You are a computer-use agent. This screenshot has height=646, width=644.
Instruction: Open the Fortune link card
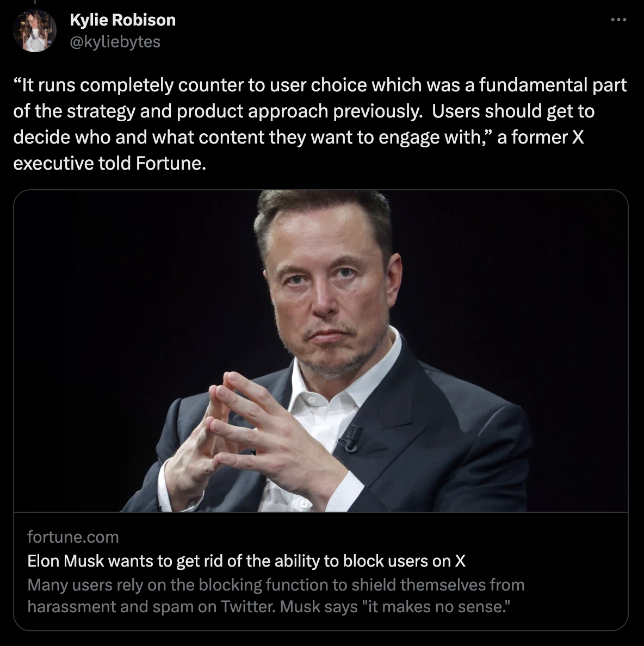pyautogui.click(x=322, y=408)
